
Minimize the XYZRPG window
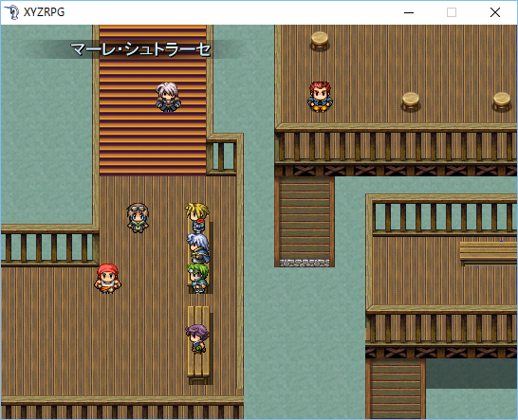coord(409,12)
